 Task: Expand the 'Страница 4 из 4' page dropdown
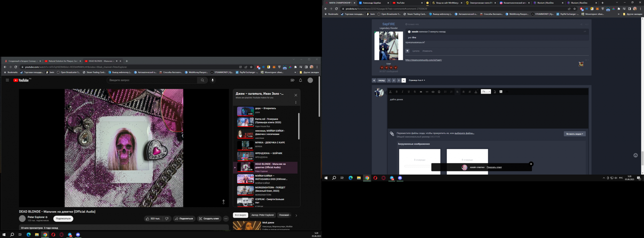417,81
